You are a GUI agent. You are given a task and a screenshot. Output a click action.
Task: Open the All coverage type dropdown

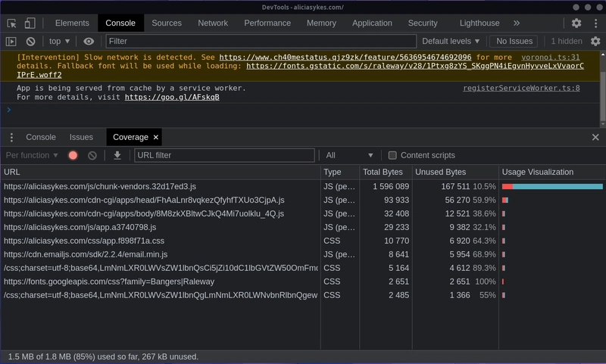coord(349,155)
